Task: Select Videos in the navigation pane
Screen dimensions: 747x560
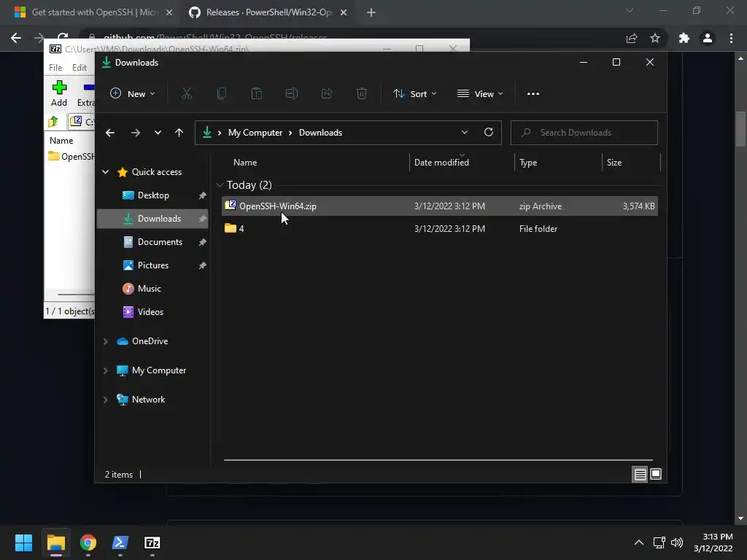Action: pos(150,312)
